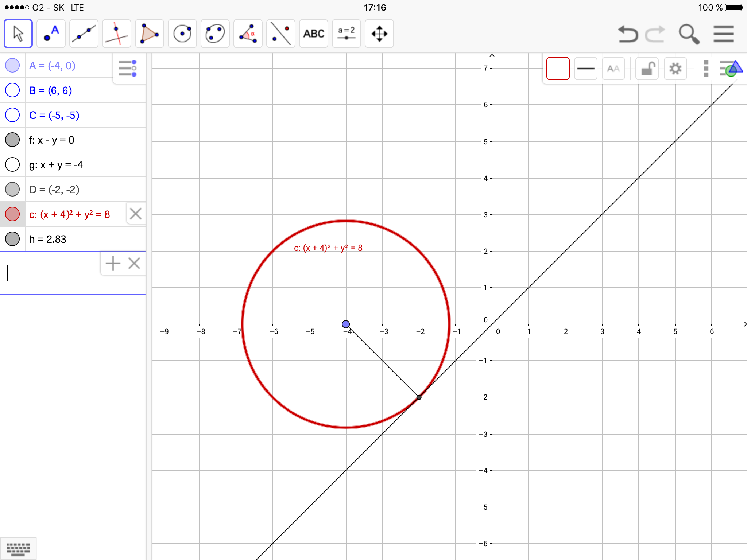Select the Point tool
Viewport: 747px width, 560px height.
(51, 34)
